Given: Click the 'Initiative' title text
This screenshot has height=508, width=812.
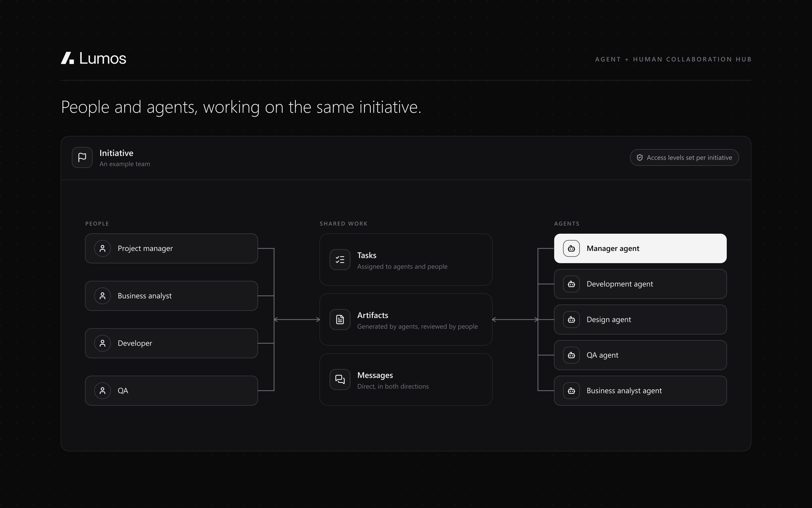Looking at the screenshot, I should coord(116,153).
